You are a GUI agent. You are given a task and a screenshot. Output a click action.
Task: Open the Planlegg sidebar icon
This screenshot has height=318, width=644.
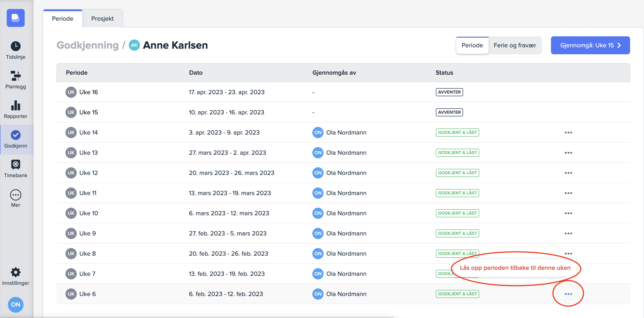click(15, 76)
